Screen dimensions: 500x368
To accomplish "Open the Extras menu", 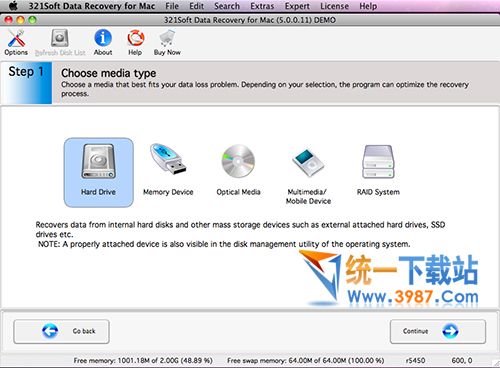I will point(262,6).
